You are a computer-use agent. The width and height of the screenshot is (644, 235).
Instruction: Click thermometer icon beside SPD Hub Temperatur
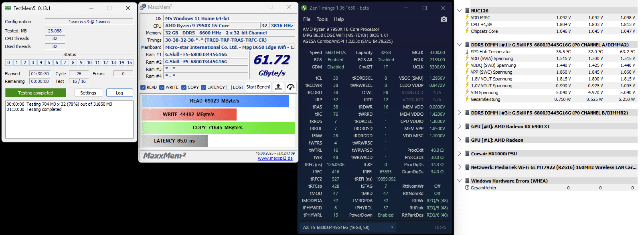pyautogui.click(x=467, y=52)
